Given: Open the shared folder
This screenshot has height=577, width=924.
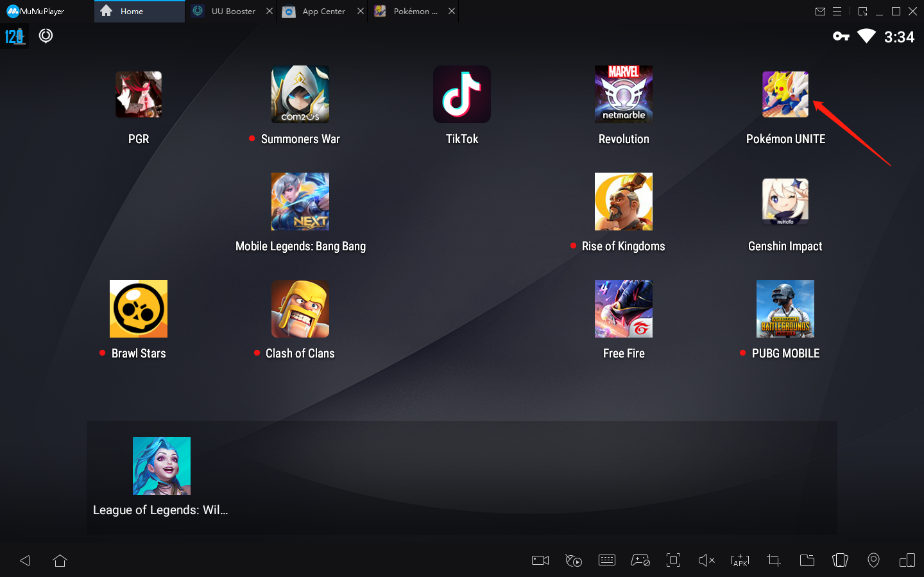Looking at the screenshot, I should (807, 560).
